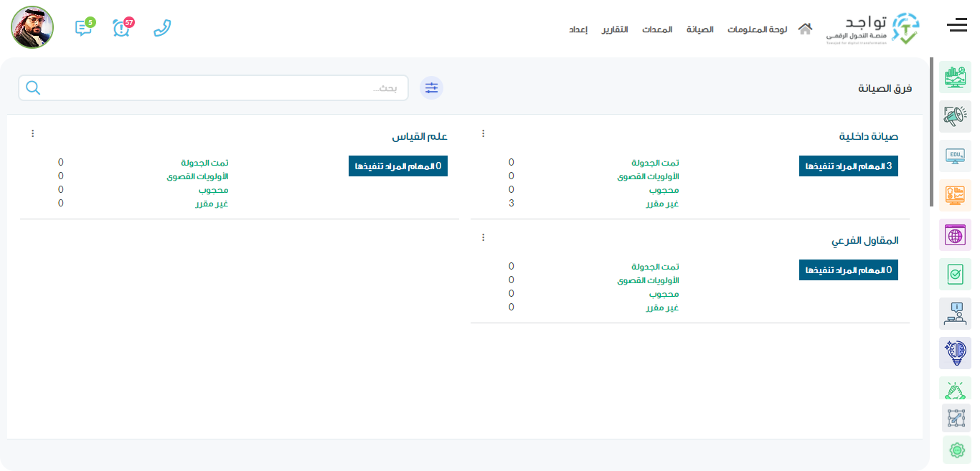Select the phone call icon
Screen dimensions: 980x471
(162, 29)
